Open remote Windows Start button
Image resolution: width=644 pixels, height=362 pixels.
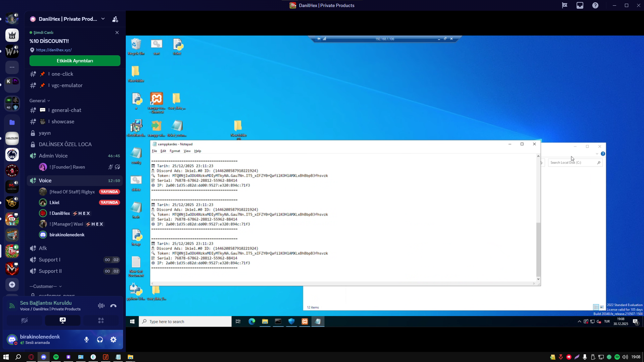click(x=132, y=321)
